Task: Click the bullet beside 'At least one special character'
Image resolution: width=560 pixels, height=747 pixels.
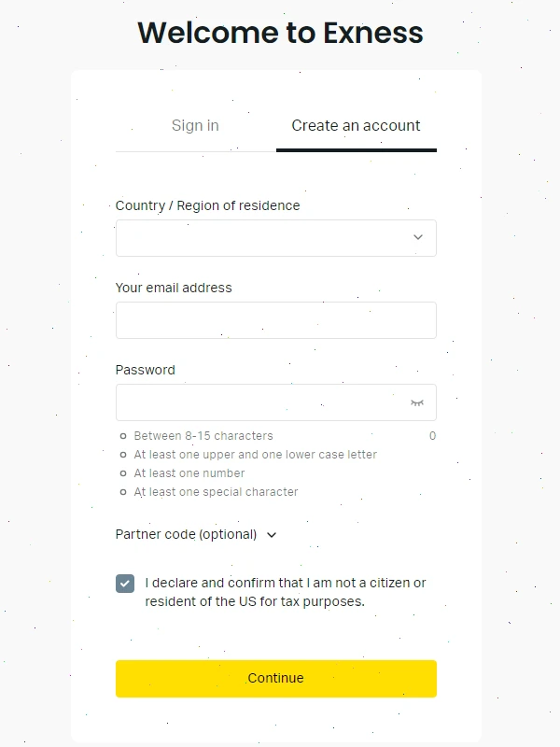Action: (x=122, y=492)
